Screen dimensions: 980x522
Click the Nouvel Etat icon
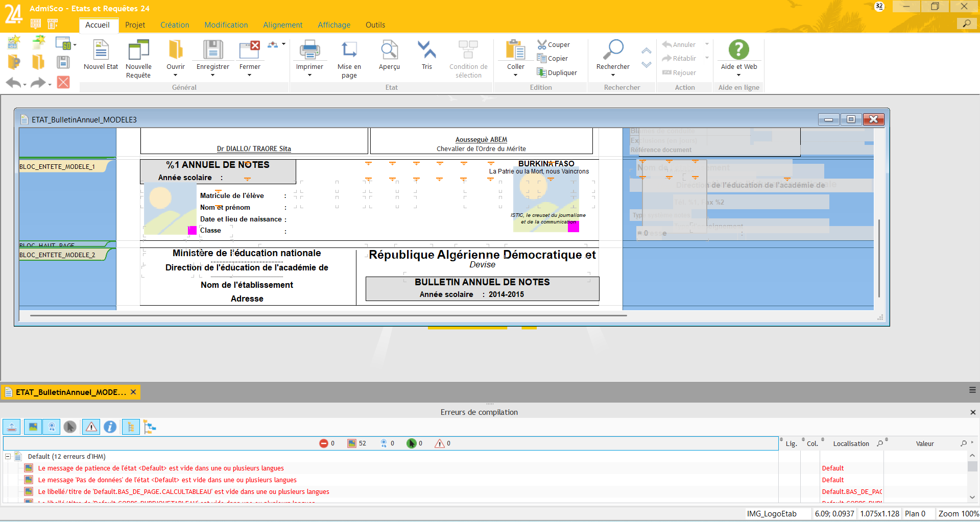(101, 50)
